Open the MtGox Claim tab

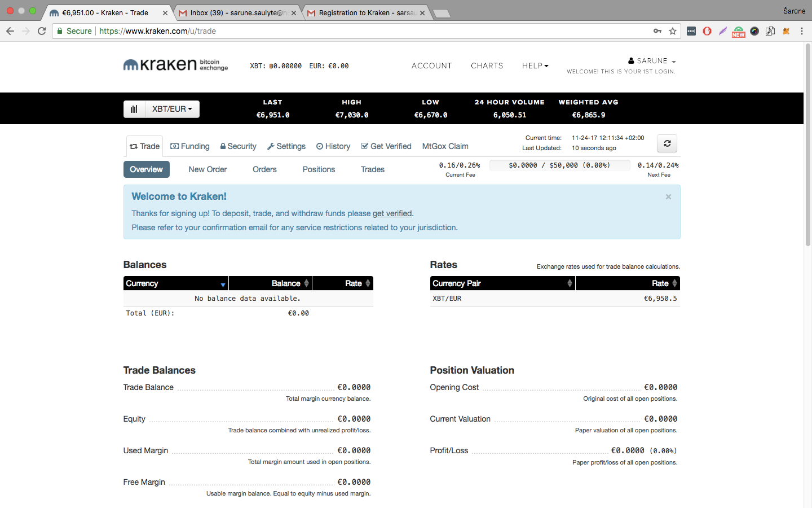(445, 146)
